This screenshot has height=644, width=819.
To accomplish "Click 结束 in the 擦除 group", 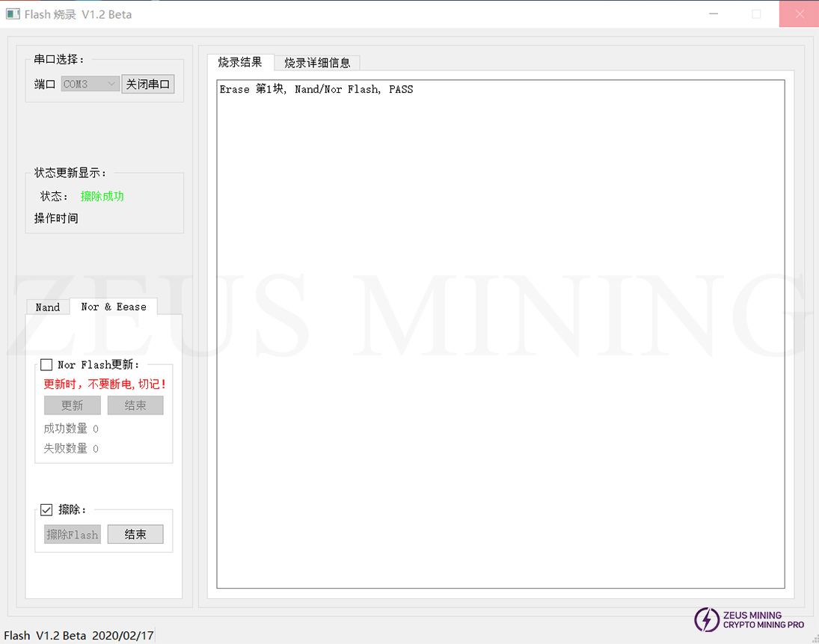I will click(135, 535).
